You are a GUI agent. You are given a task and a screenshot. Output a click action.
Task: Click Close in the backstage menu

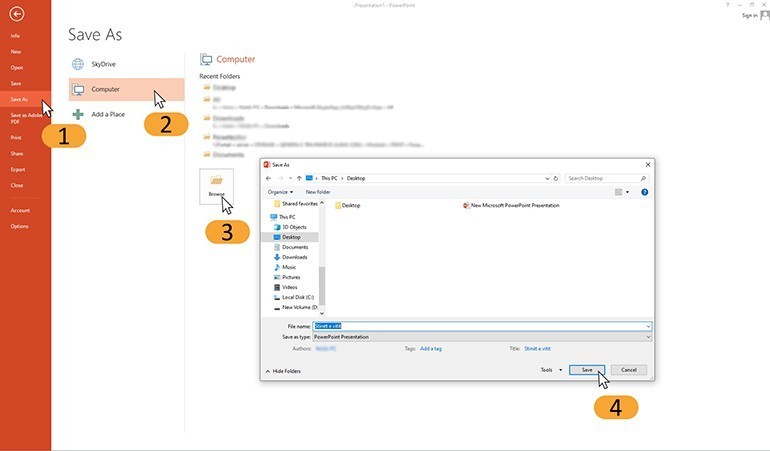17,186
